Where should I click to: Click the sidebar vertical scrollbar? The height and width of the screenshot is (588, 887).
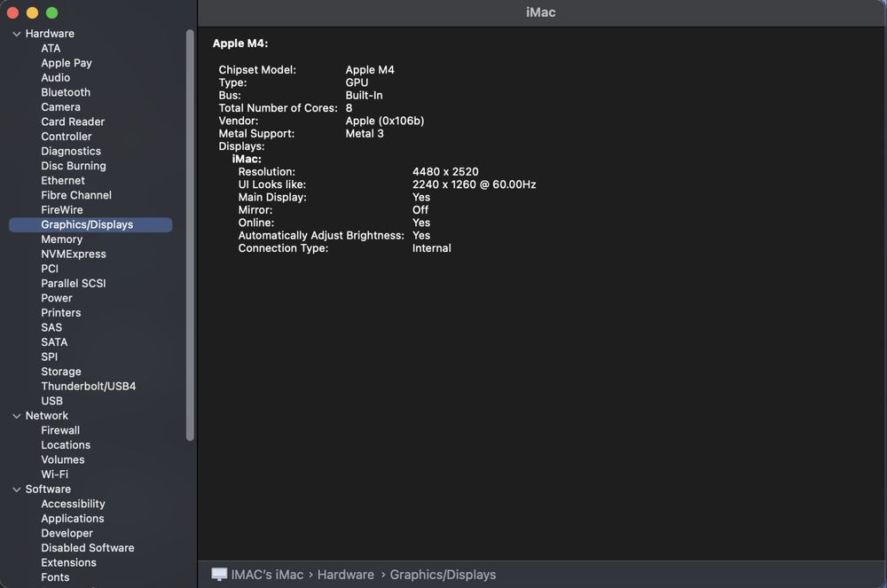click(x=190, y=235)
